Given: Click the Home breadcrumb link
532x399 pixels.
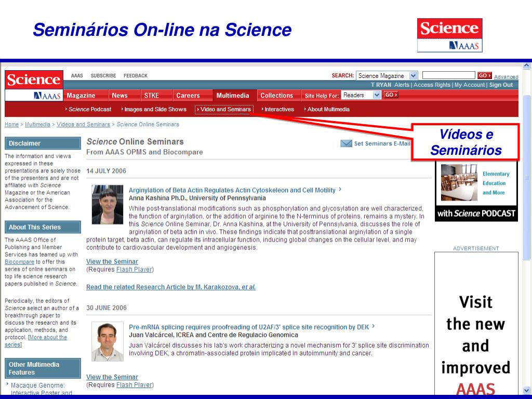Looking at the screenshot, I should (11, 125).
